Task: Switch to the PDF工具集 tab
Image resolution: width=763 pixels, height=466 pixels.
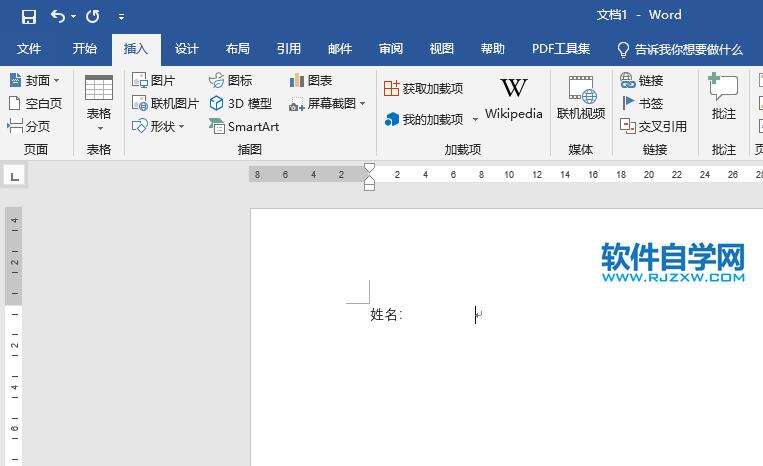Action: (561, 49)
